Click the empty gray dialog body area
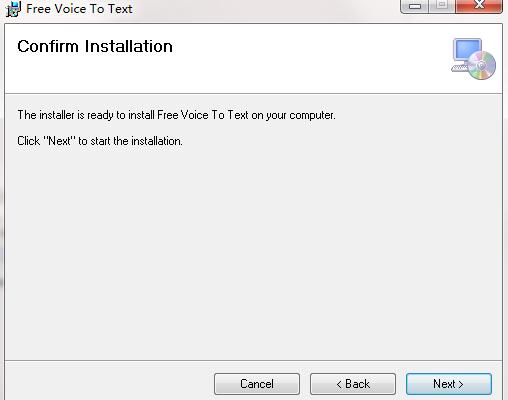508x400 pixels. [253, 253]
